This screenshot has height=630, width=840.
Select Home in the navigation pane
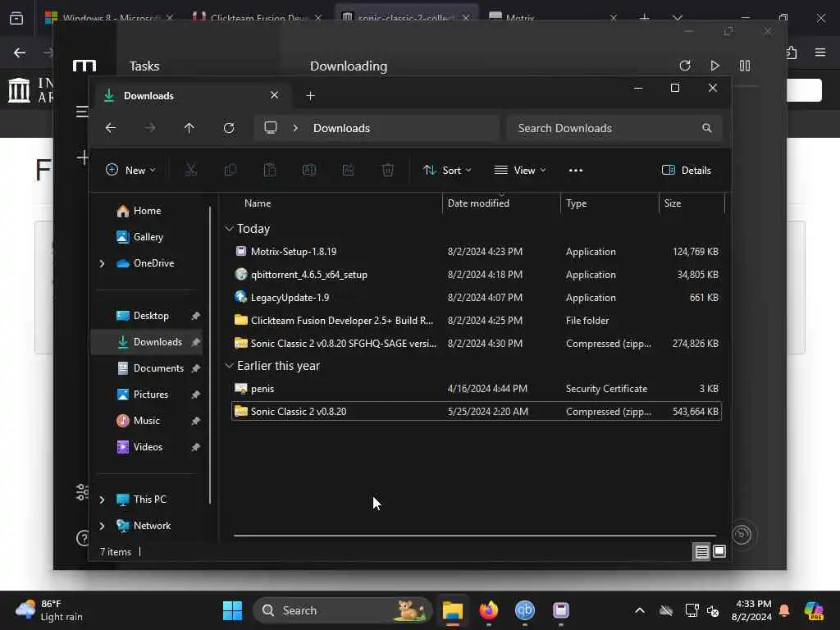pos(148,211)
